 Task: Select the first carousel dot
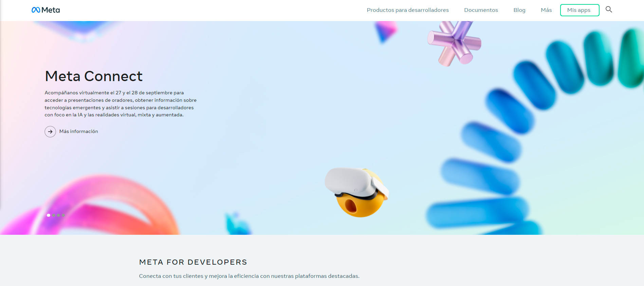(x=49, y=215)
